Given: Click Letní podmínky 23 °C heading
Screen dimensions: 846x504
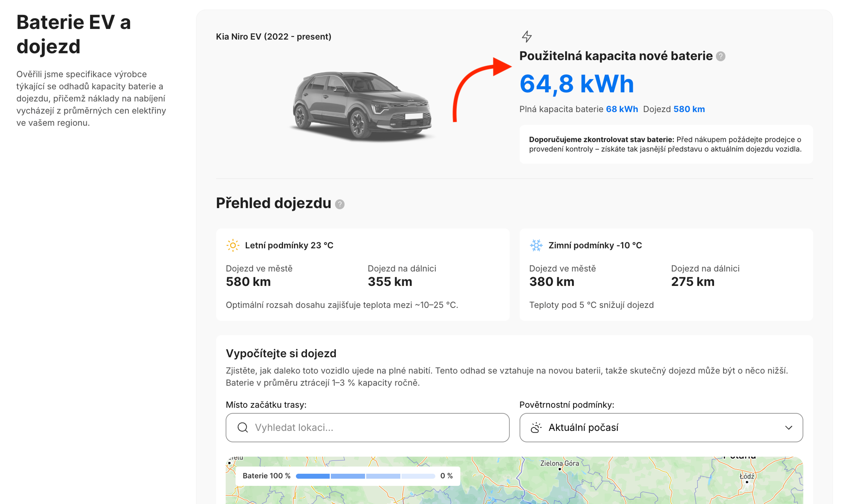Looking at the screenshot, I should (x=289, y=245).
